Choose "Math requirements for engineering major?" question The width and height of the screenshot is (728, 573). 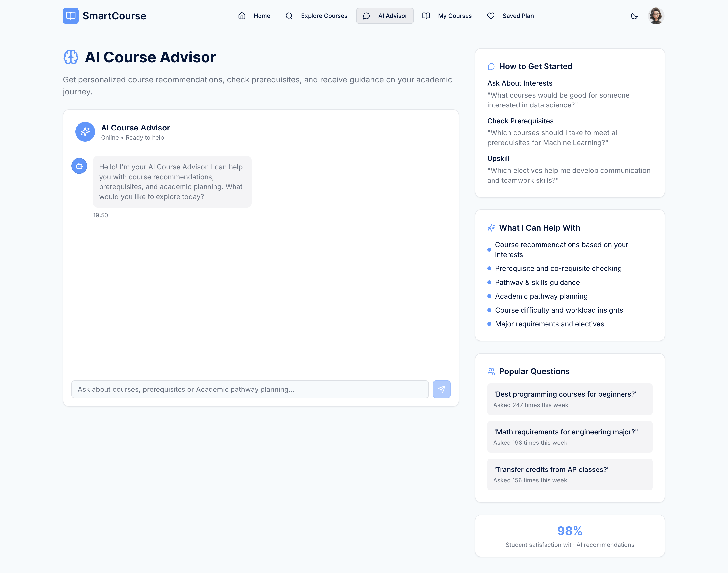tap(569, 437)
